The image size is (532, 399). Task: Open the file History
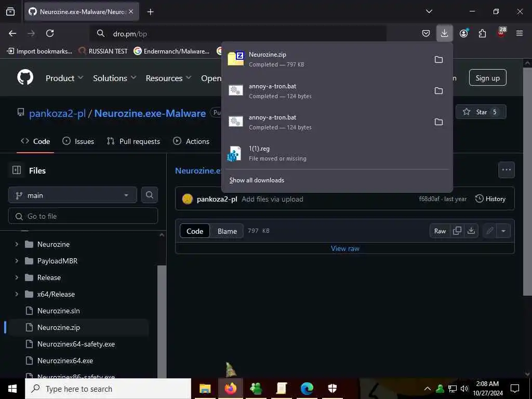[490, 199]
